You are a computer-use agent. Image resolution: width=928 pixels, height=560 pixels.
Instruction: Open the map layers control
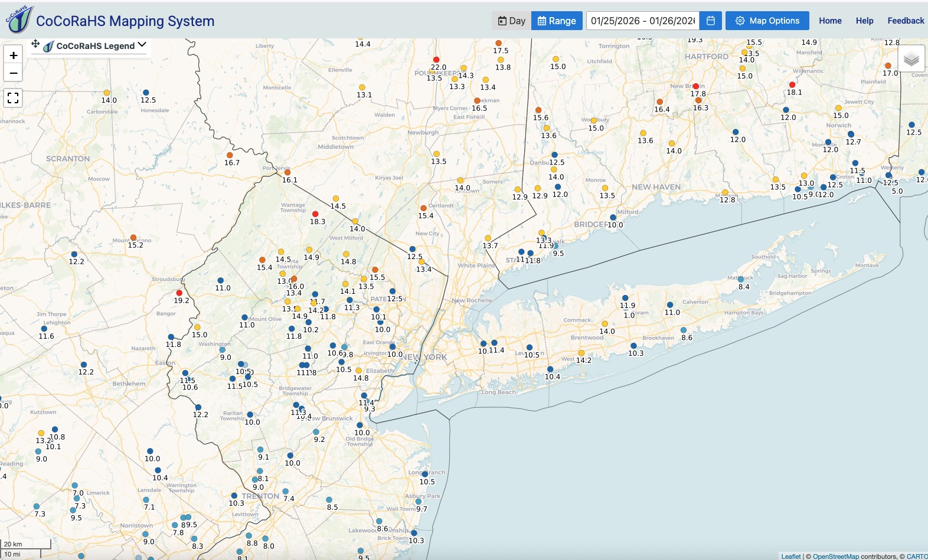click(x=911, y=59)
